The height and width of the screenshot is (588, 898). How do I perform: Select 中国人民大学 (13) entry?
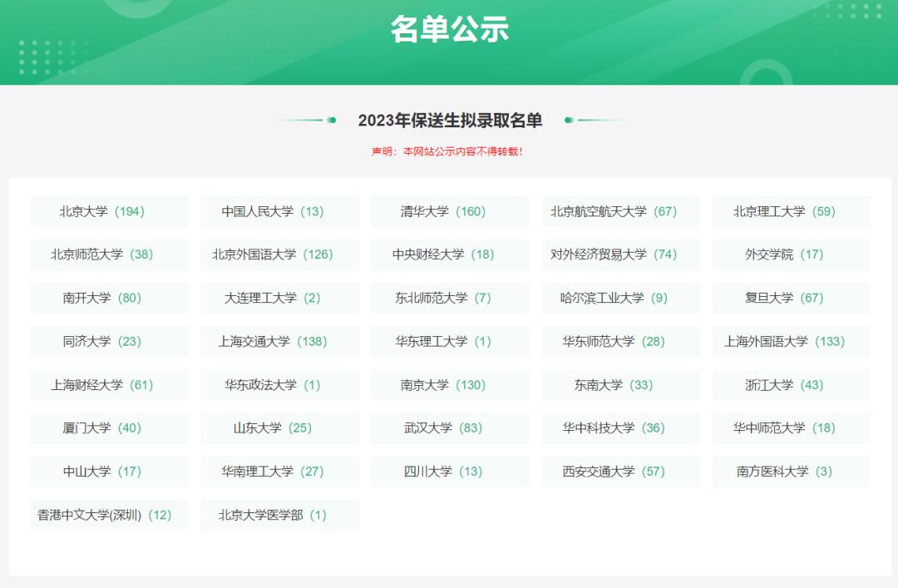pyautogui.click(x=279, y=211)
